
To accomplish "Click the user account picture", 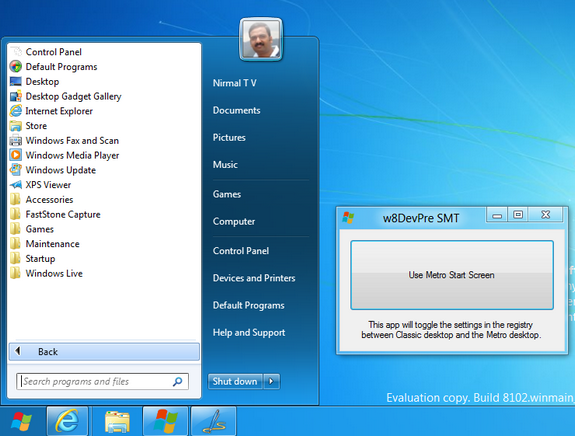I will (x=261, y=39).
